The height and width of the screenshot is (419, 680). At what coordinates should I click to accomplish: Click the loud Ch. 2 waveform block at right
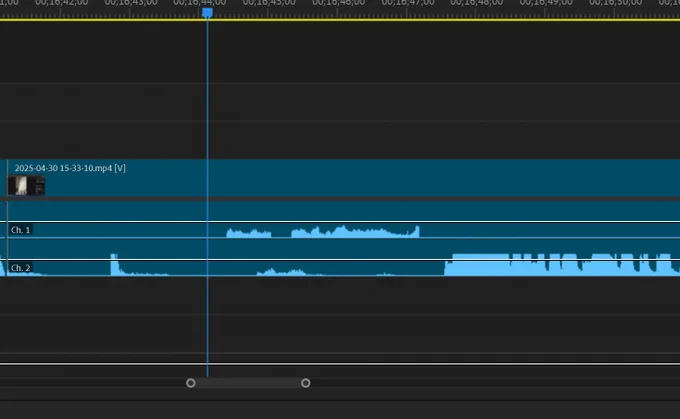[x=562, y=265]
